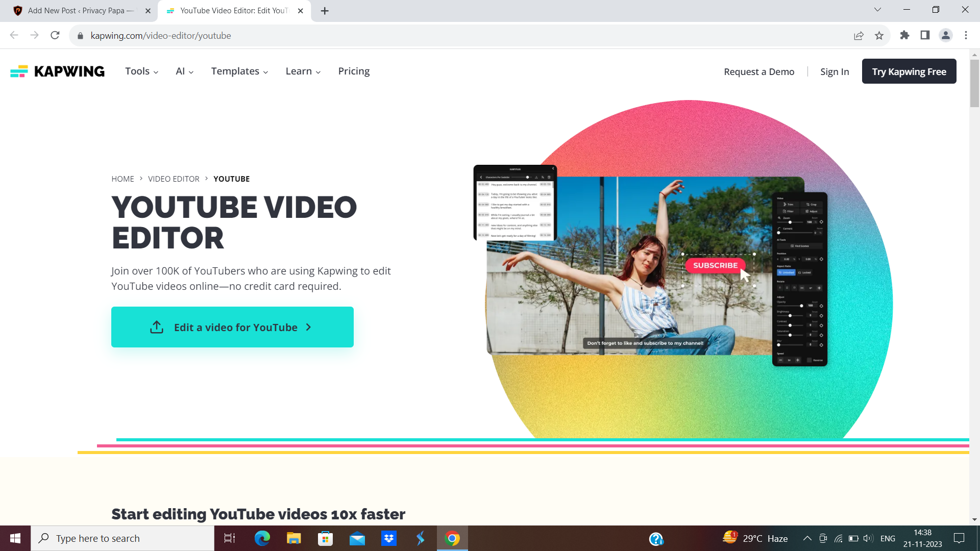Open the tab search chevron
Screen dimensions: 980x551
877,10
